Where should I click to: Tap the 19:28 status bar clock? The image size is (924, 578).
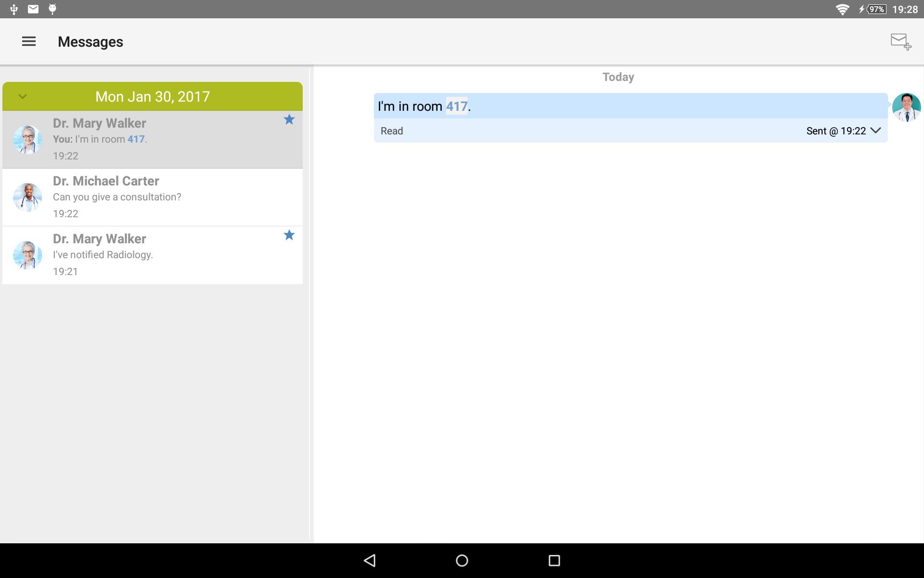(905, 9)
